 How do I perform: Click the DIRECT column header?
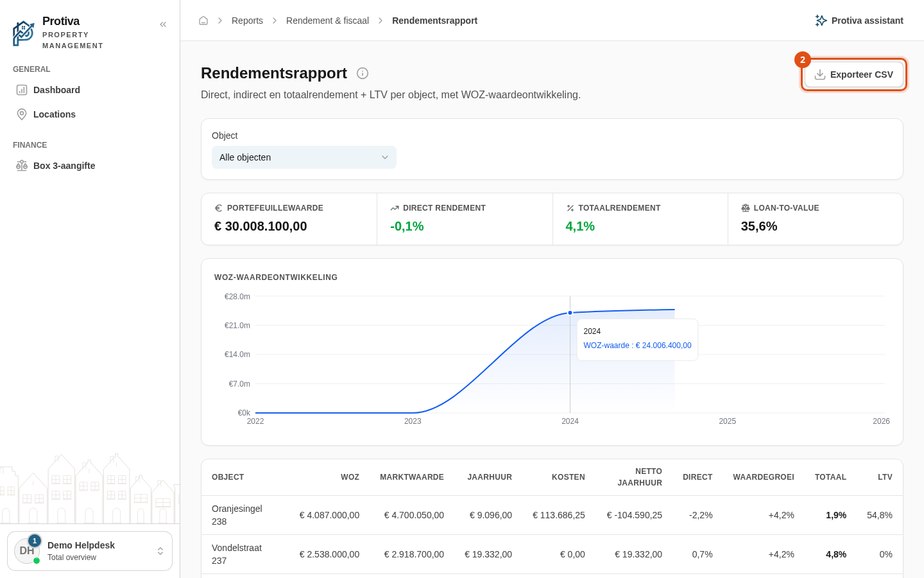(697, 477)
